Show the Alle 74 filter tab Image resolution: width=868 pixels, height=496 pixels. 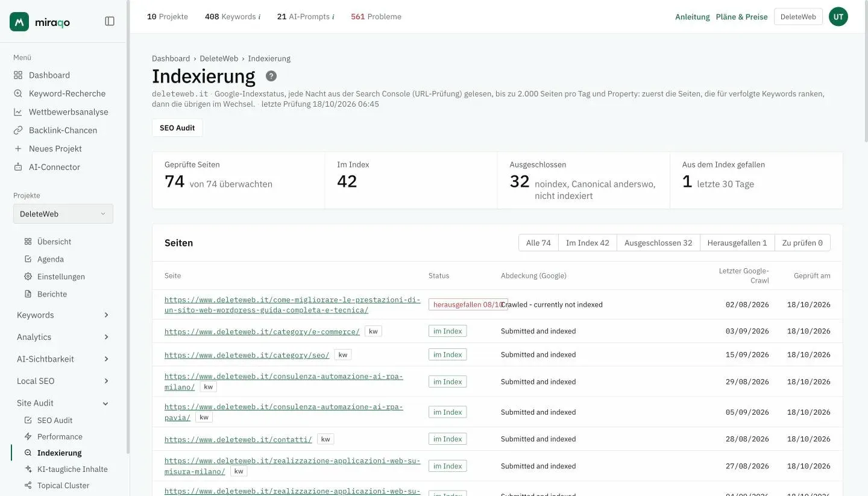click(x=538, y=243)
